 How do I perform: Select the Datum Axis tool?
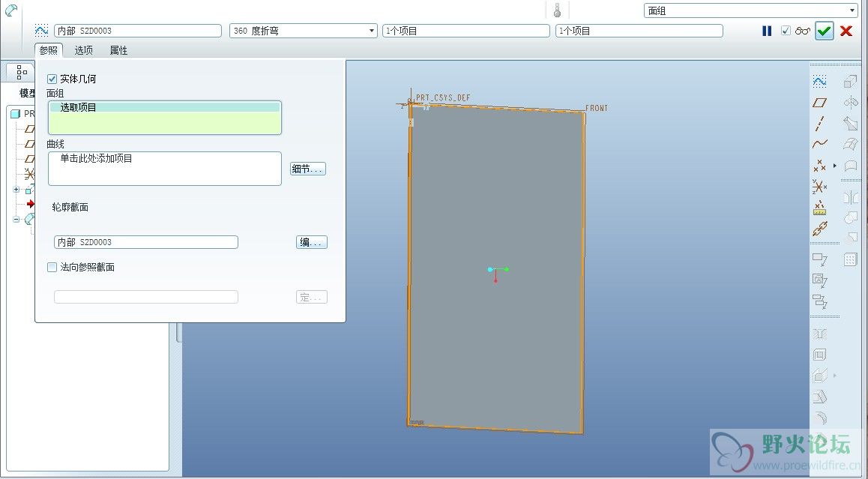[820, 124]
